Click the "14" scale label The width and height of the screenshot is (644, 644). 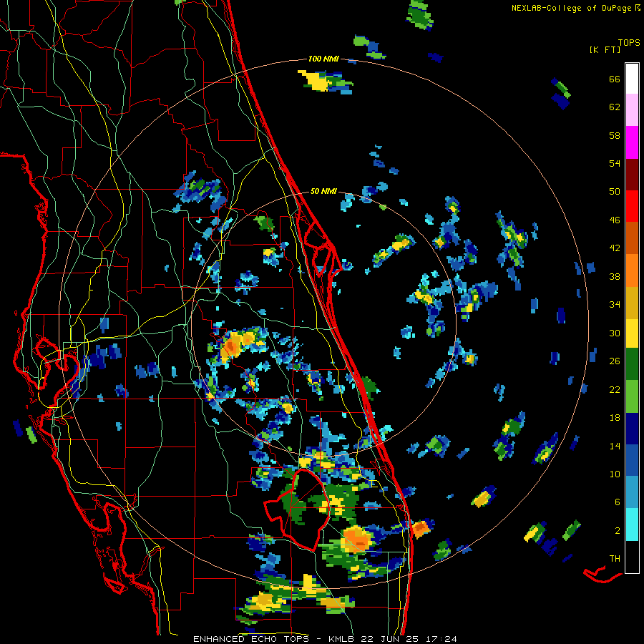(615, 446)
